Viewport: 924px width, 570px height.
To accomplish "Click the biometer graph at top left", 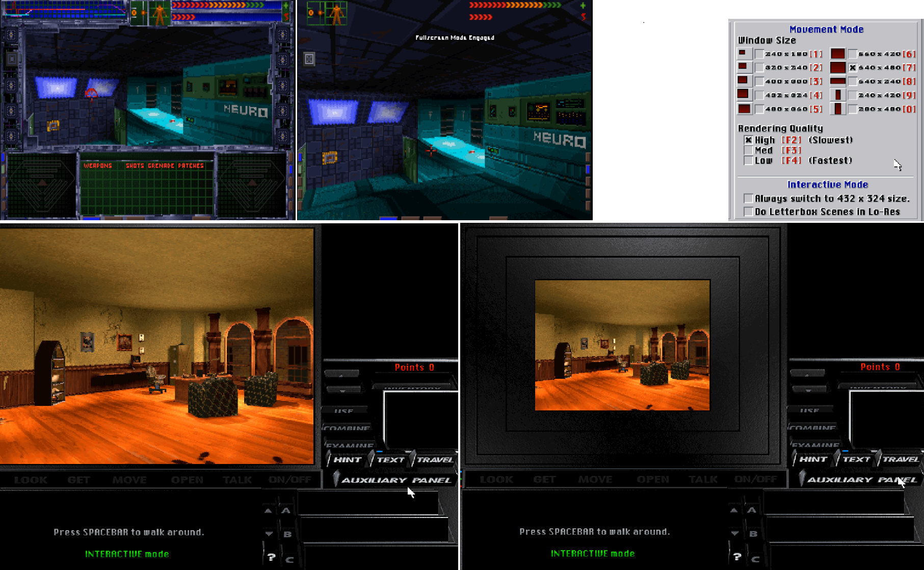I will click(65, 10).
